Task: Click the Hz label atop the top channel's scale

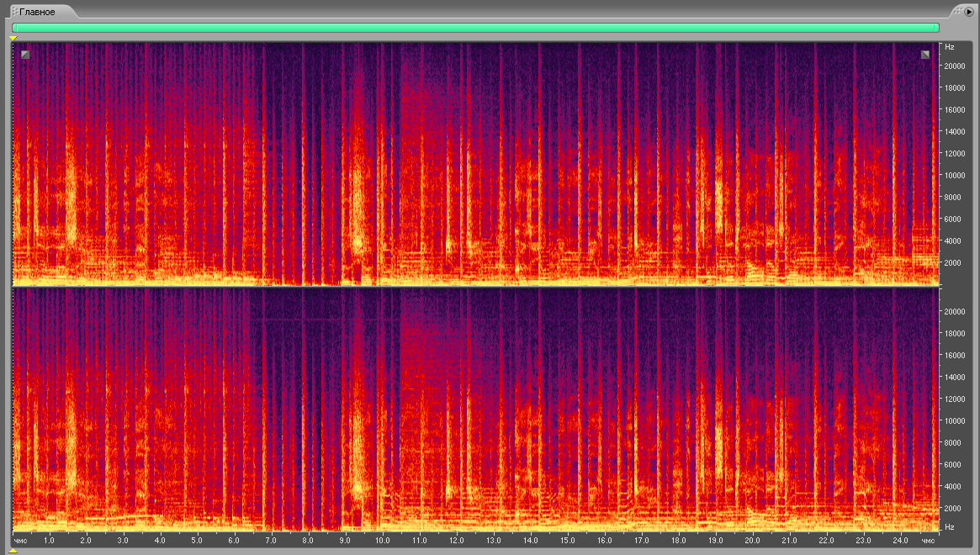Action: (950, 47)
